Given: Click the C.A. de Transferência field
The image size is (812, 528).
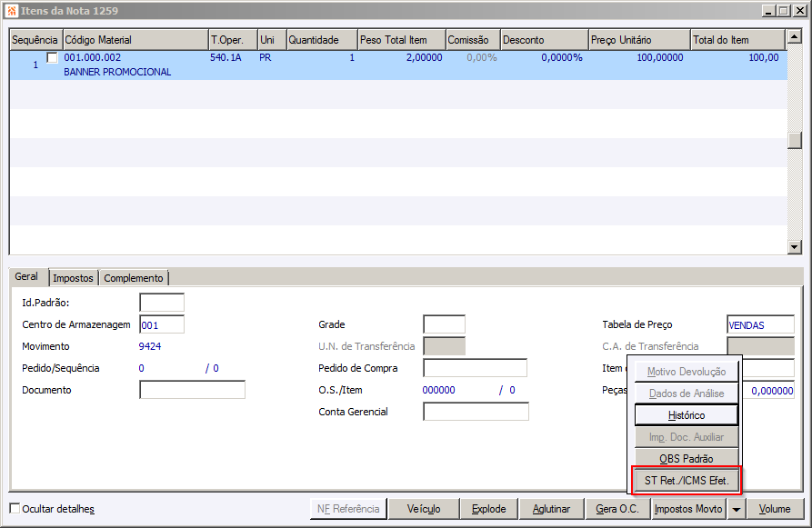Looking at the screenshot, I should click(760, 346).
